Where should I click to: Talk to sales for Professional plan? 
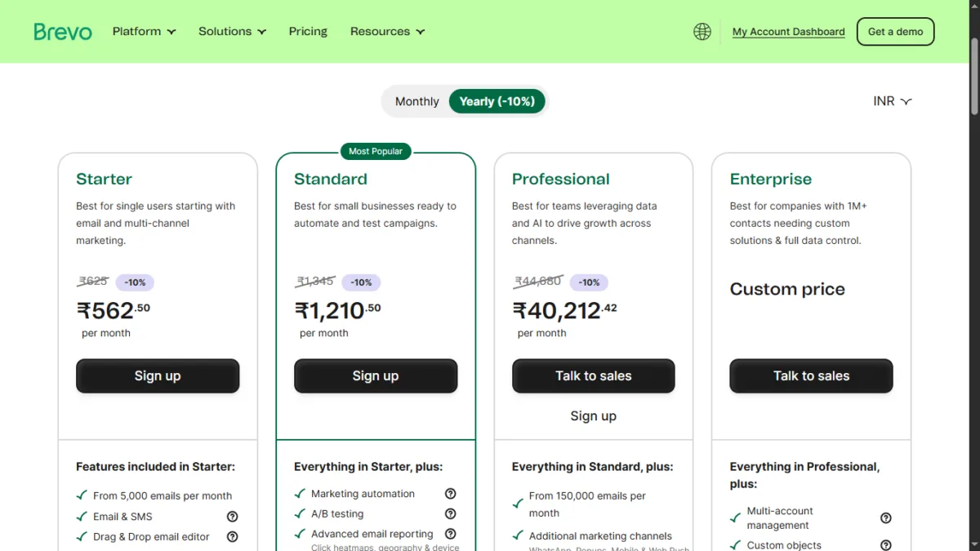click(x=594, y=375)
